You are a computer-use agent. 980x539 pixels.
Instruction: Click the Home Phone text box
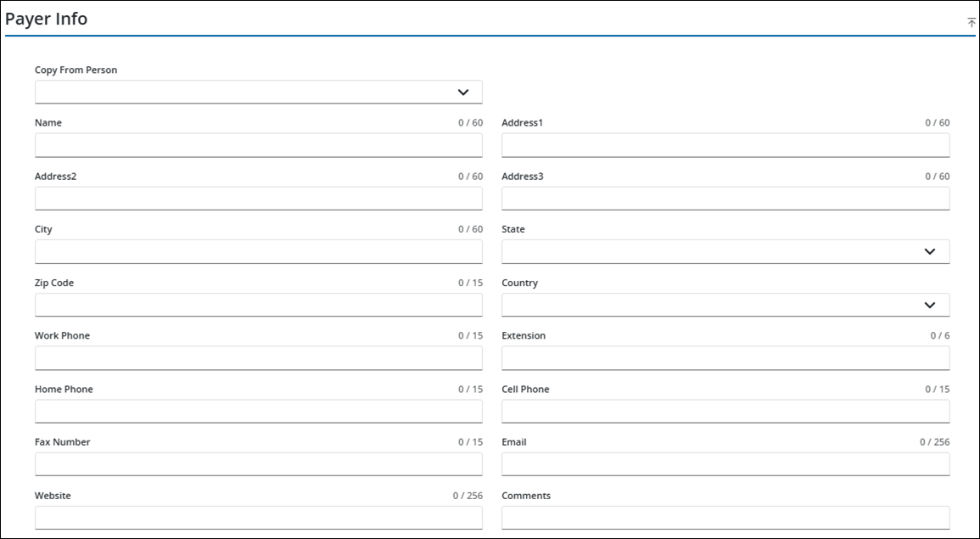point(258,412)
